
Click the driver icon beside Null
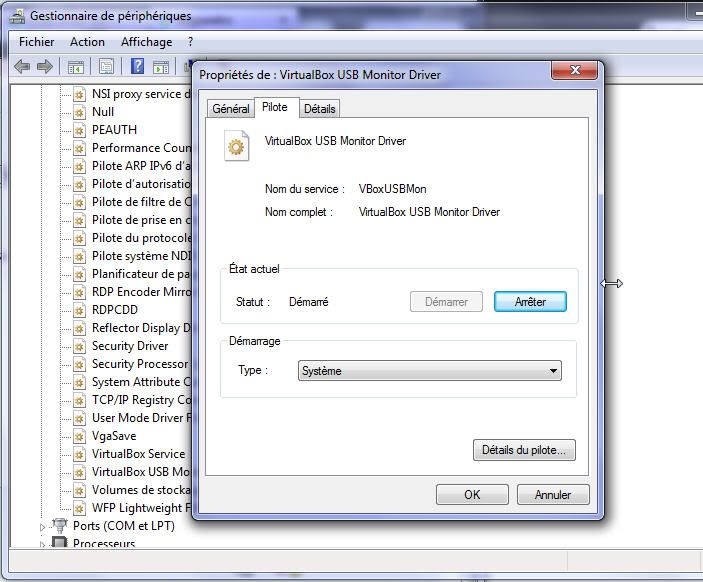(79, 112)
